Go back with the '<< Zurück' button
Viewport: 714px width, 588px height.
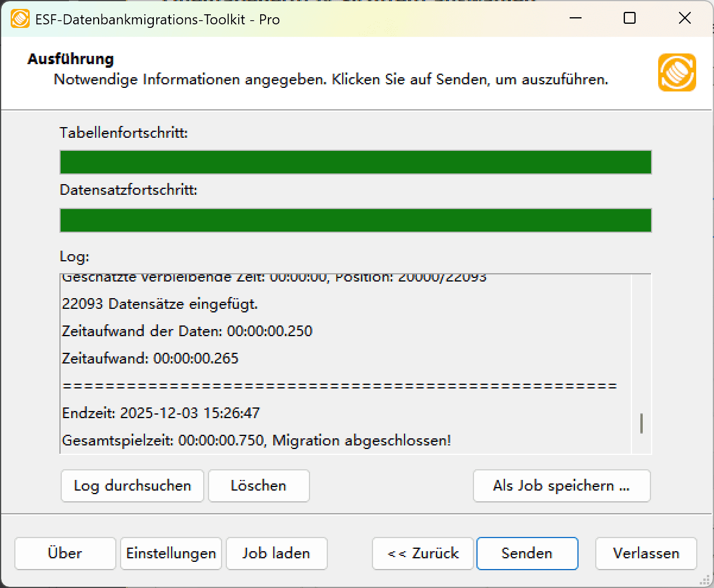[422, 553]
